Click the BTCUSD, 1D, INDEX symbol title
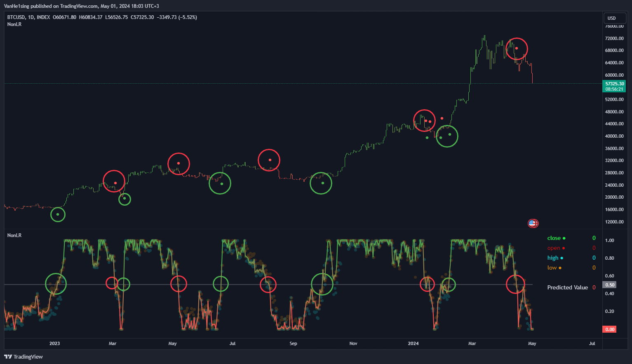632x364 pixels. [29, 17]
